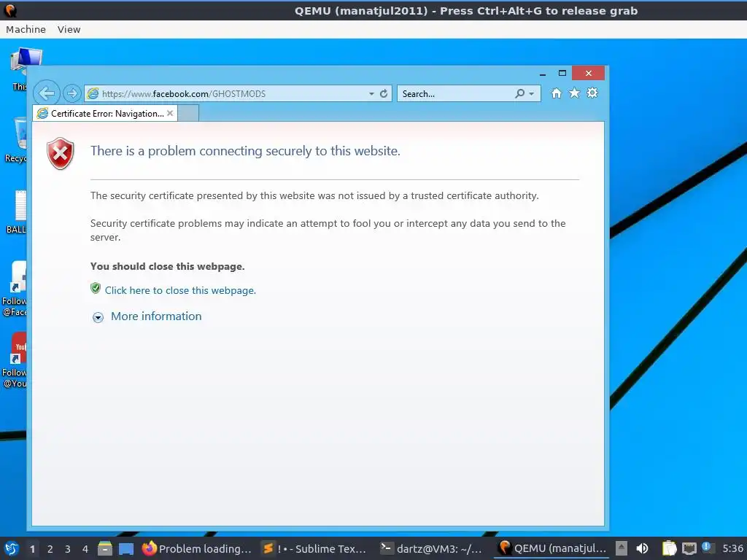Open a new blank tab
The image size is (747, 560).
tap(188, 113)
